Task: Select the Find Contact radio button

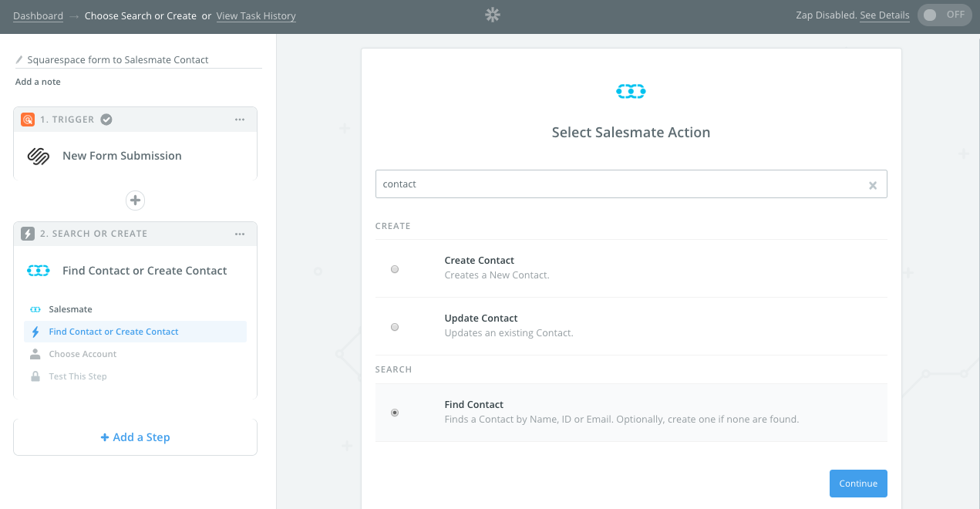Action: click(395, 413)
